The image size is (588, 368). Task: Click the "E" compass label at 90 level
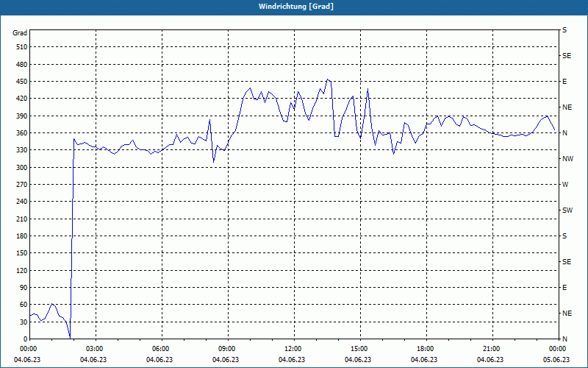(x=564, y=288)
